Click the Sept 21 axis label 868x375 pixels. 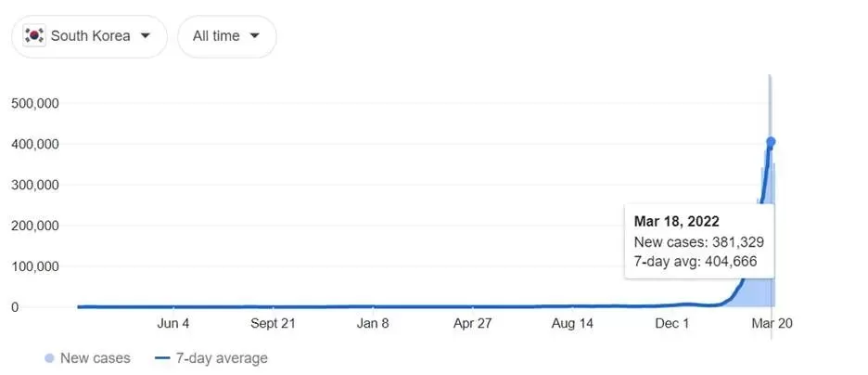(x=273, y=324)
